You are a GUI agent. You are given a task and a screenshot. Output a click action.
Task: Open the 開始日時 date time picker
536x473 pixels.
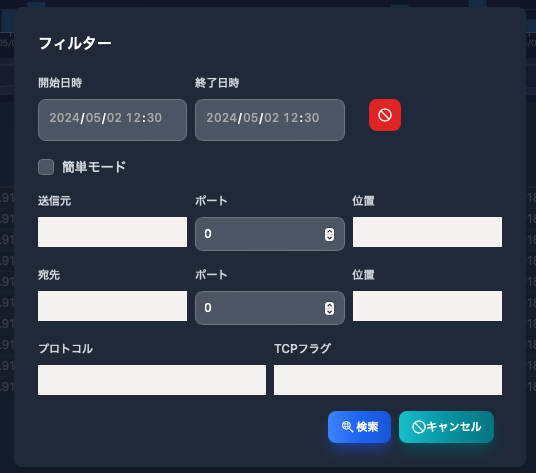112,120
